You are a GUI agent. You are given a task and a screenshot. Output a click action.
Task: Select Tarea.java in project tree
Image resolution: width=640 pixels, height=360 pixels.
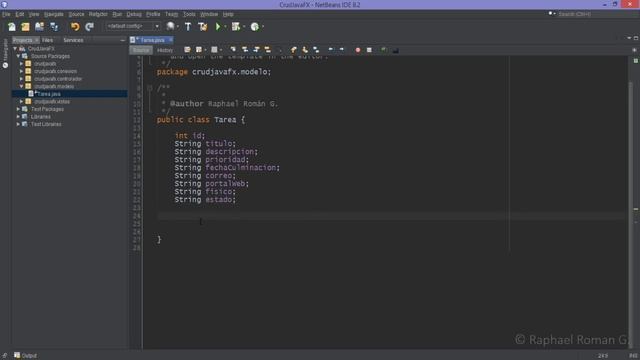(69, 94)
